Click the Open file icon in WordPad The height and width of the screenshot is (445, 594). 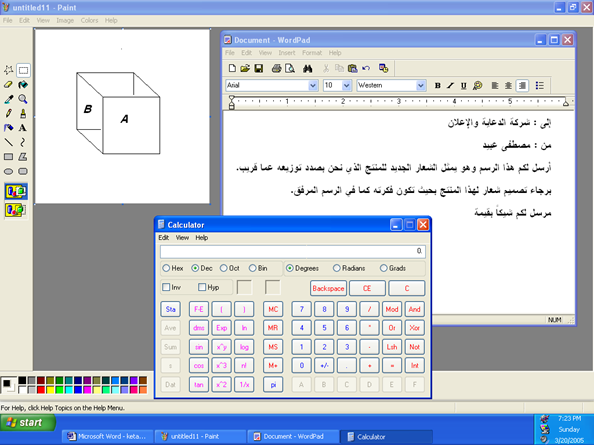pos(245,68)
